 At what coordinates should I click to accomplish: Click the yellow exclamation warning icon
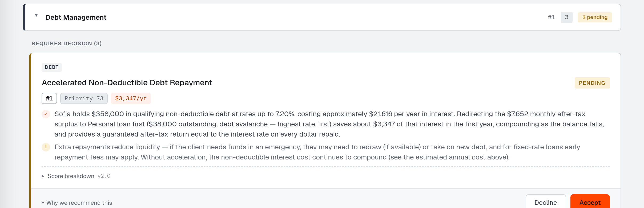pos(46,147)
